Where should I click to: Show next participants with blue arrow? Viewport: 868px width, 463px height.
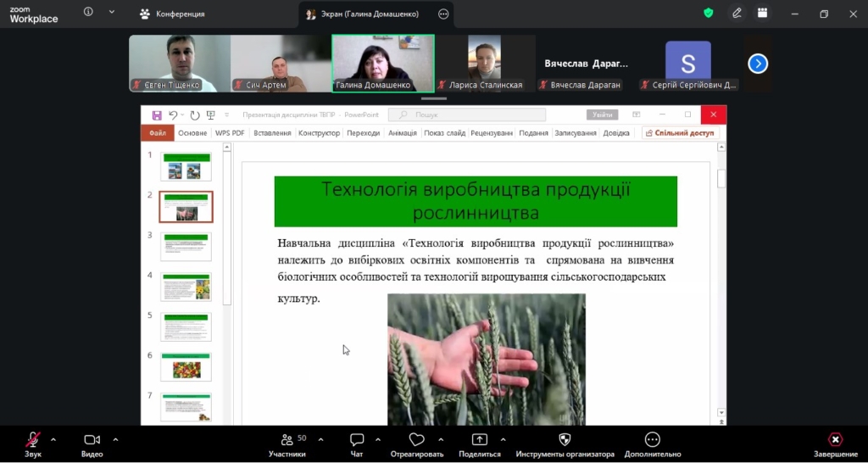758,64
